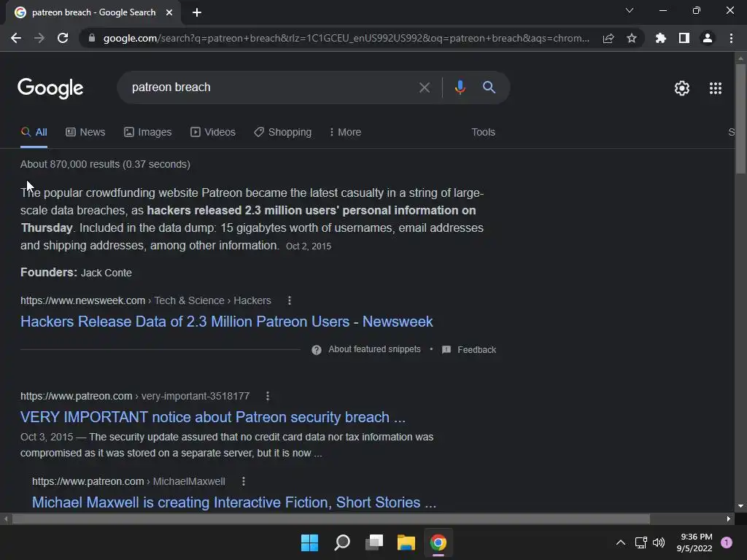Click the browser forward arrow
The image size is (747, 560).
click(39, 38)
